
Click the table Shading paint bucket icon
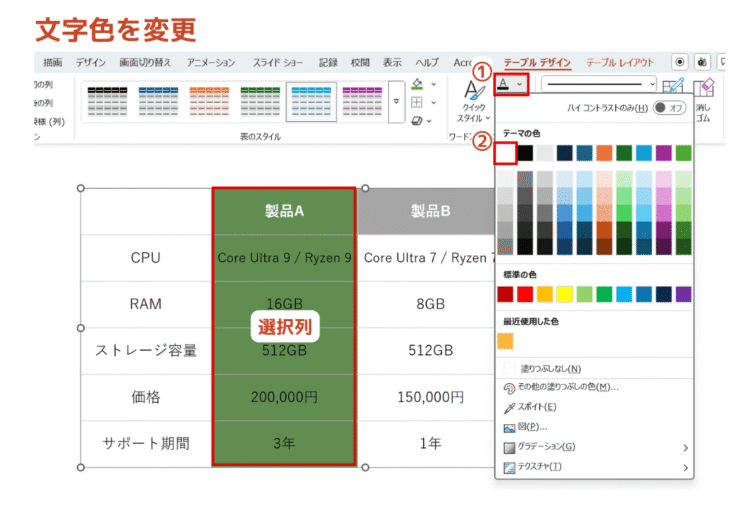pos(417,84)
